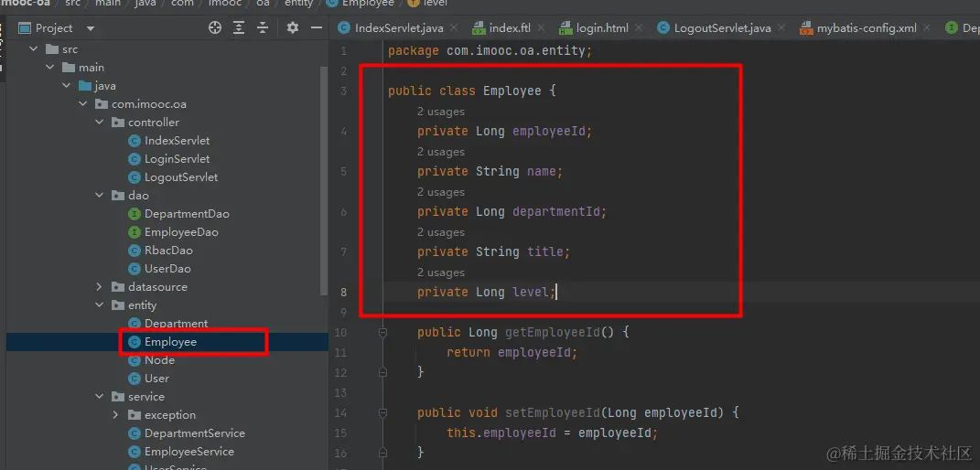Switch to login.html tab
The width and height of the screenshot is (980, 470).
pyautogui.click(x=602, y=28)
